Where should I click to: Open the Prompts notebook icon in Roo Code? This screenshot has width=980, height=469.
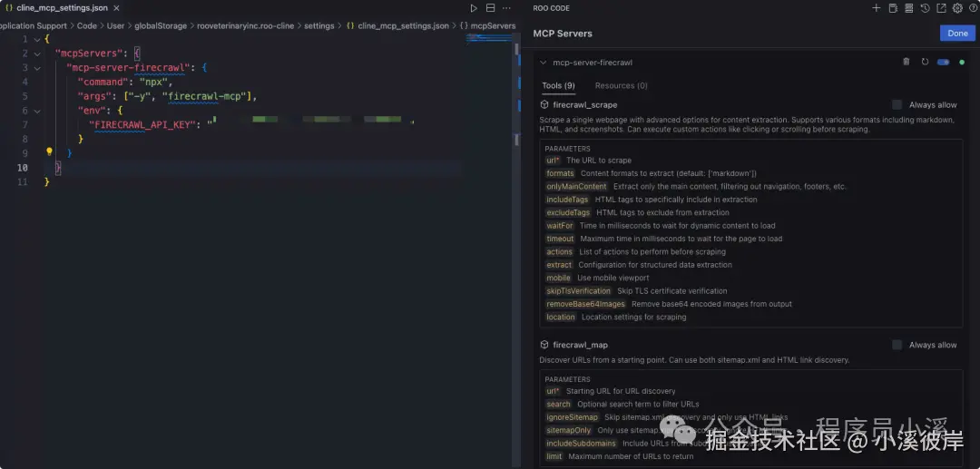pyautogui.click(x=893, y=8)
